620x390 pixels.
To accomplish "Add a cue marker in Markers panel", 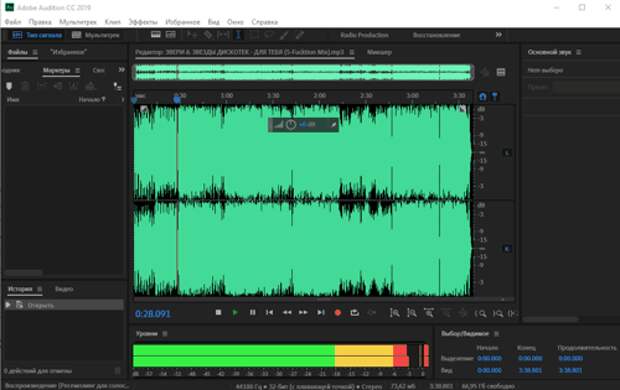I will pyautogui.click(x=9, y=86).
